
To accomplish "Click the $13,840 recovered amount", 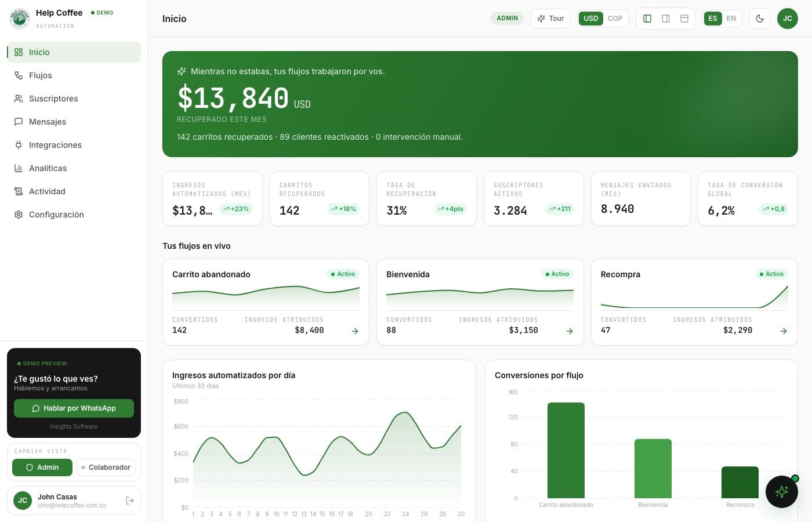I will pyautogui.click(x=233, y=97).
